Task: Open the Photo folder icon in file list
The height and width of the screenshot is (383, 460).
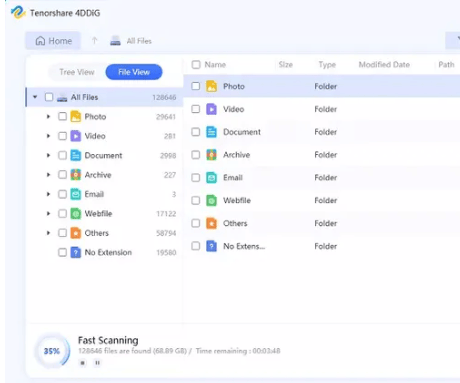Action: (x=211, y=86)
